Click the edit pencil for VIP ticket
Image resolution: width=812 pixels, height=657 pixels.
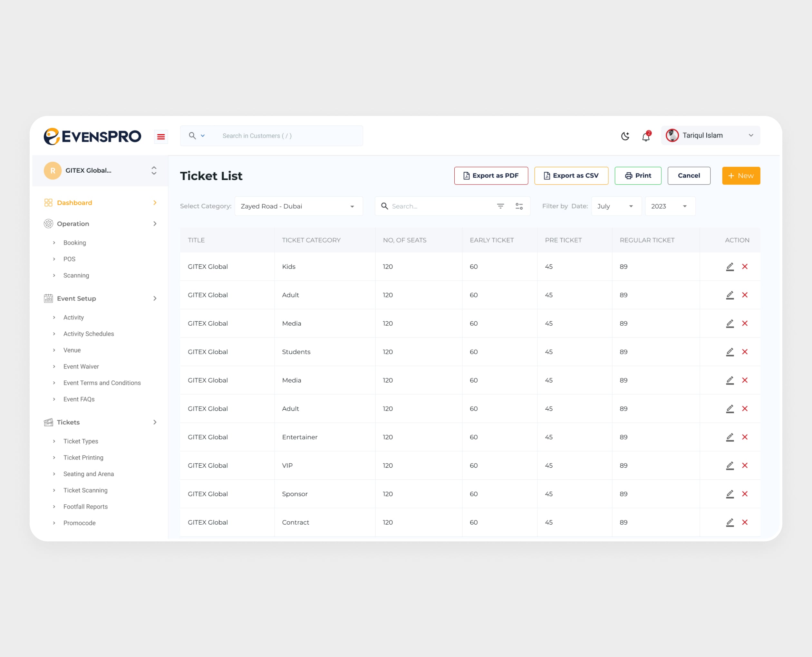730,465
